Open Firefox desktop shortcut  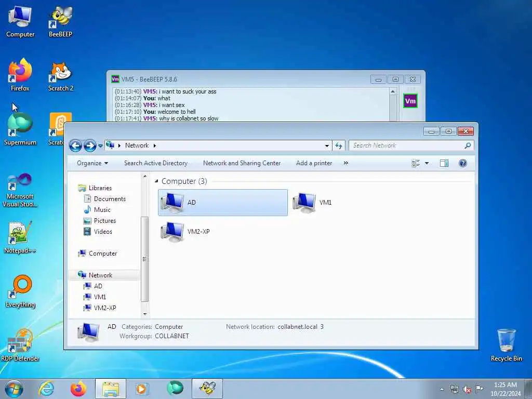click(x=20, y=75)
